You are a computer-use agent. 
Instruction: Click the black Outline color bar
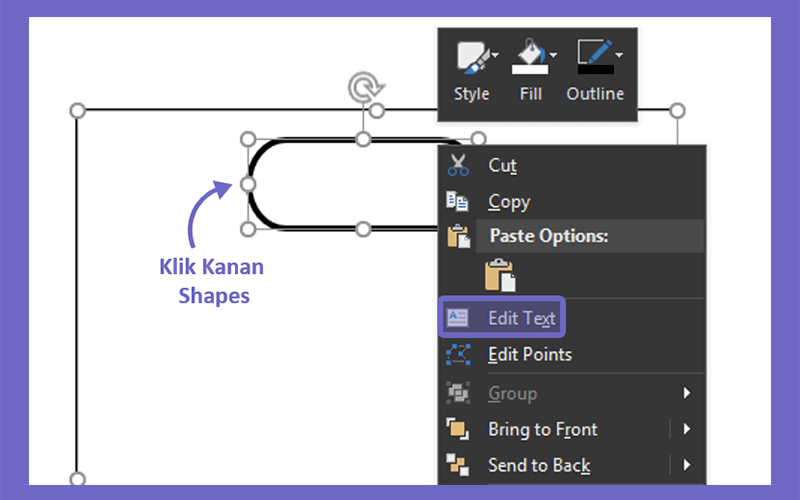click(x=596, y=69)
